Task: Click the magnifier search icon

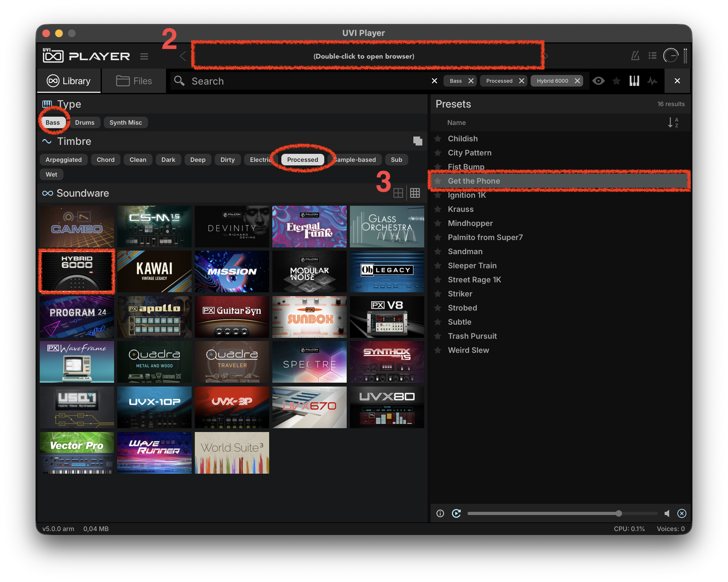Action: [179, 81]
